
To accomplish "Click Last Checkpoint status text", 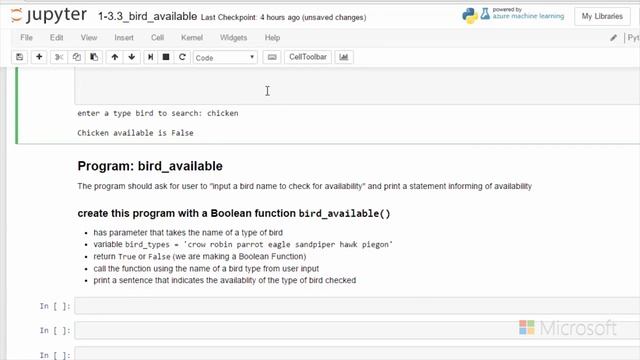I will 283,18.
